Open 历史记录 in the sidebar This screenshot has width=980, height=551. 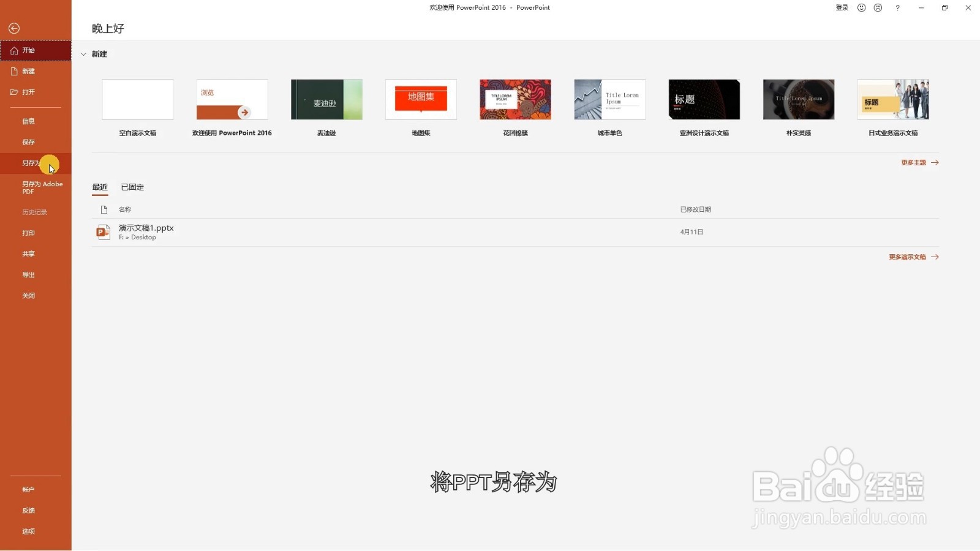[36, 212]
